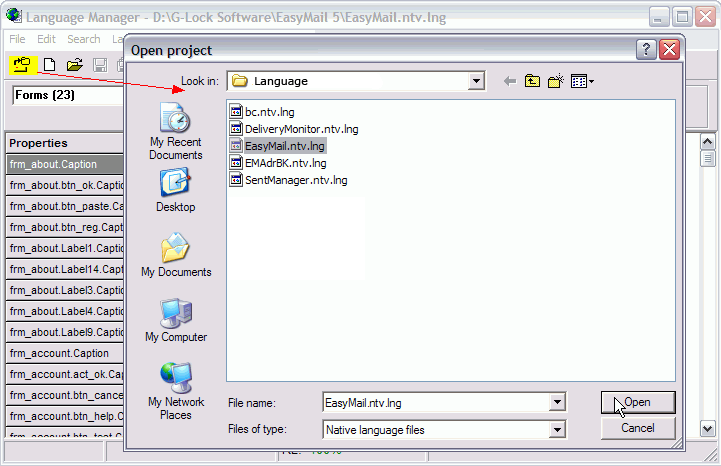The image size is (721, 466).
Task: Select the frm_about.btn_ok.Caption row
Action: [x=64, y=185]
